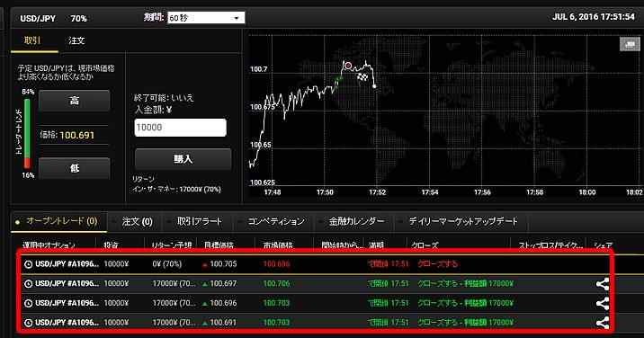Click the 低 (Low) button
This screenshot has height=338, width=644.
pyautogui.click(x=75, y=168)
